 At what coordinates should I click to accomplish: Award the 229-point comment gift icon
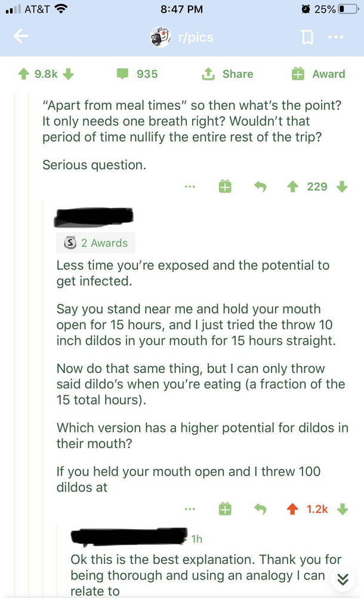click(225, 186)
